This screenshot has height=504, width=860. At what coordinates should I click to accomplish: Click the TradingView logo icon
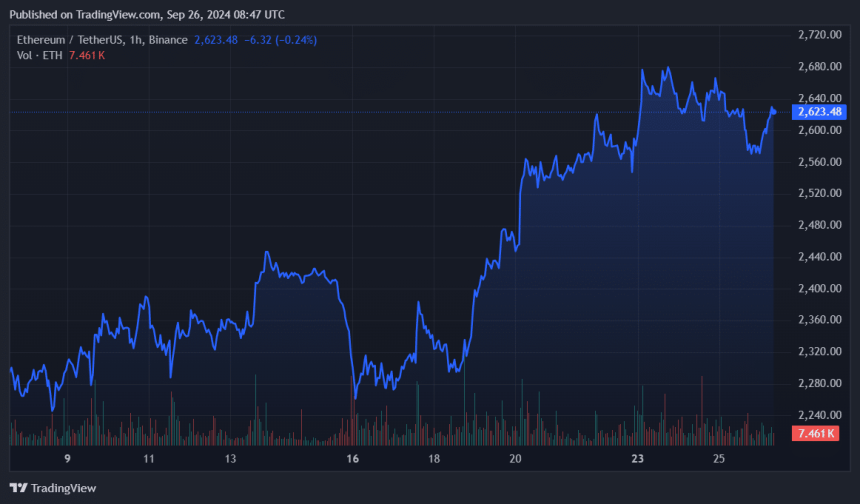(x=18, y=488)
